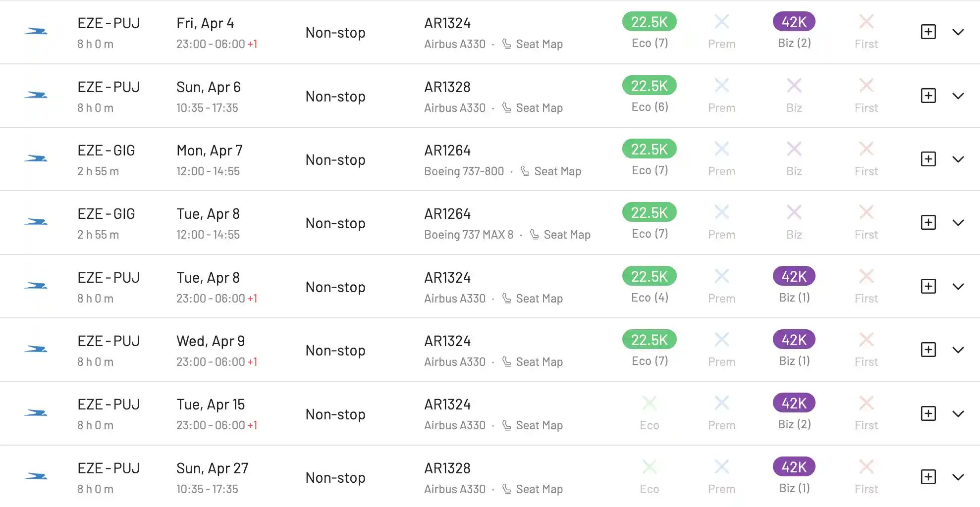Open Seat Map for Boeing 737-800 flight
This screenshot has height=507, width=980.
coord(551,171)
